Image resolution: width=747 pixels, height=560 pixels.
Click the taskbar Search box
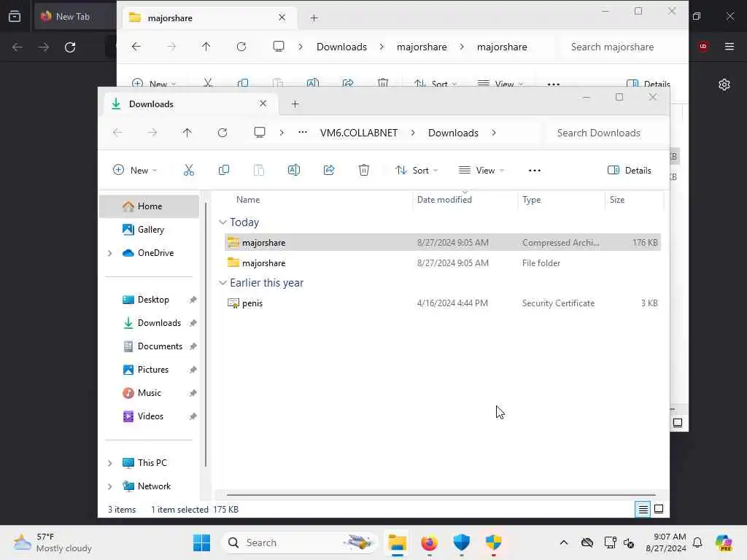coord(300,542)
